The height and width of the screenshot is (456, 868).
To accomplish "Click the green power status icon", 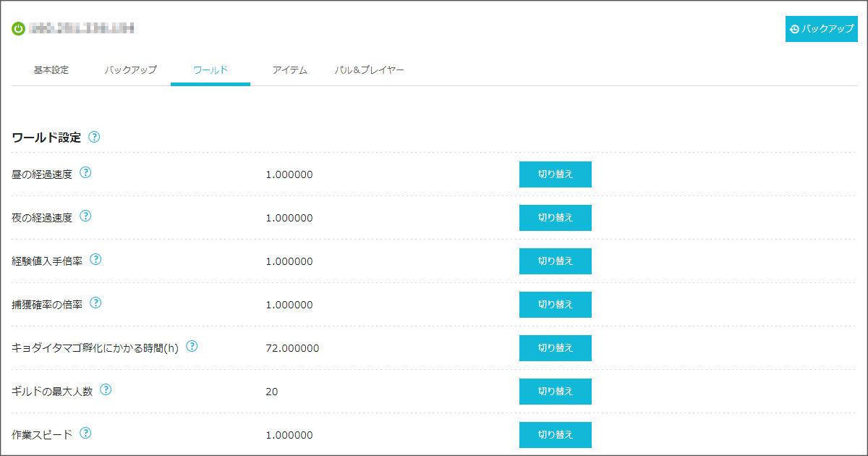I will click(18, 29).
